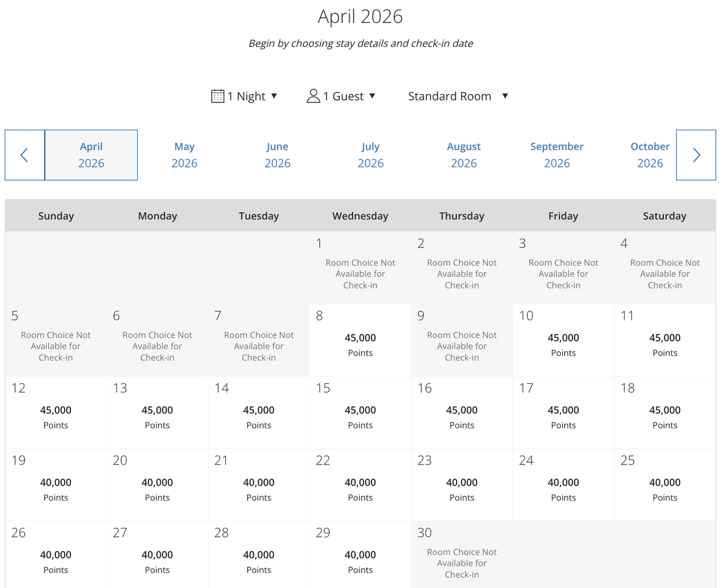The image size is (723, 588).
Task: Click the person icon beside 1 Guest
Action: 313,96
